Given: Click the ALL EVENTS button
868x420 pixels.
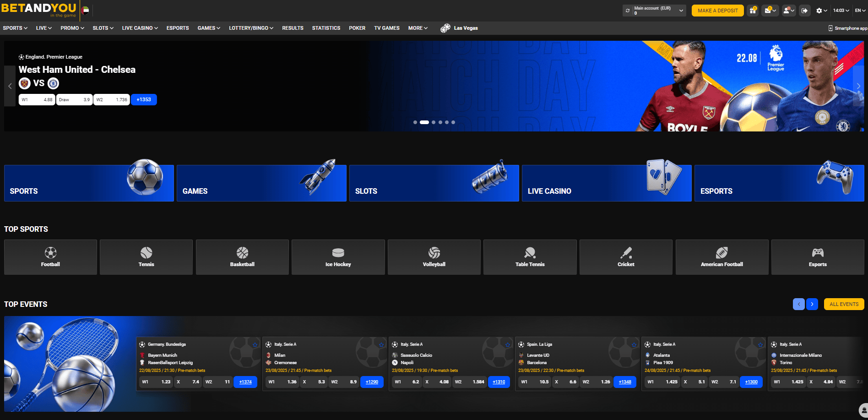Looking at the screenshot, I should [x=844, y=304].
